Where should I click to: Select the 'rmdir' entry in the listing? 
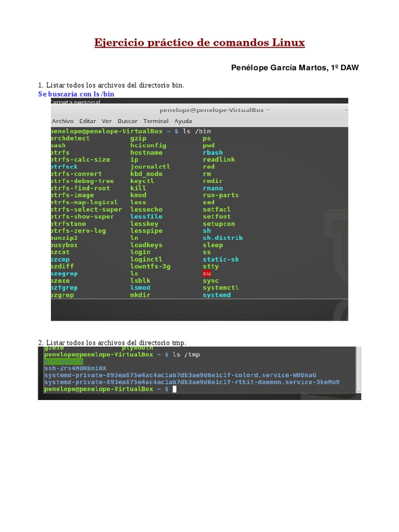(x=212, y=181)
